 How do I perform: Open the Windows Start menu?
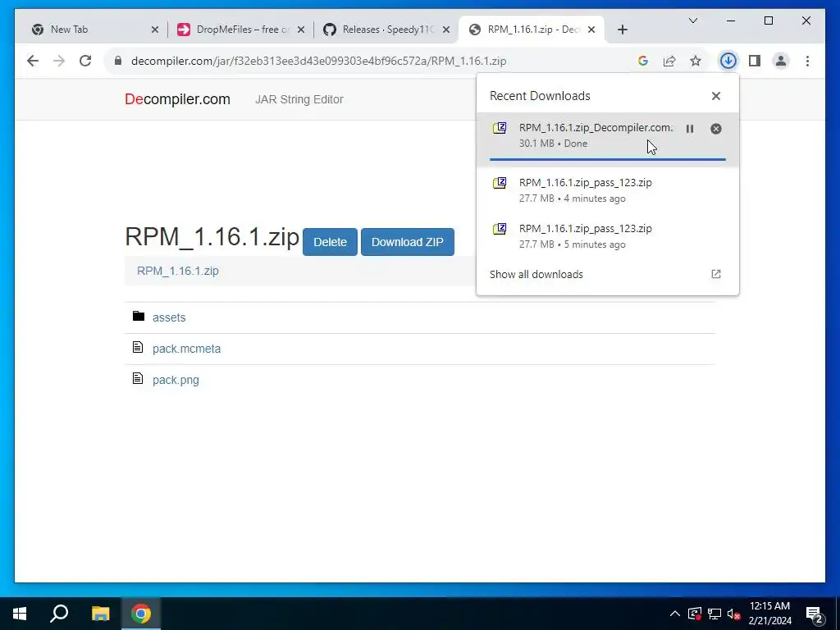tap(20, 614)
